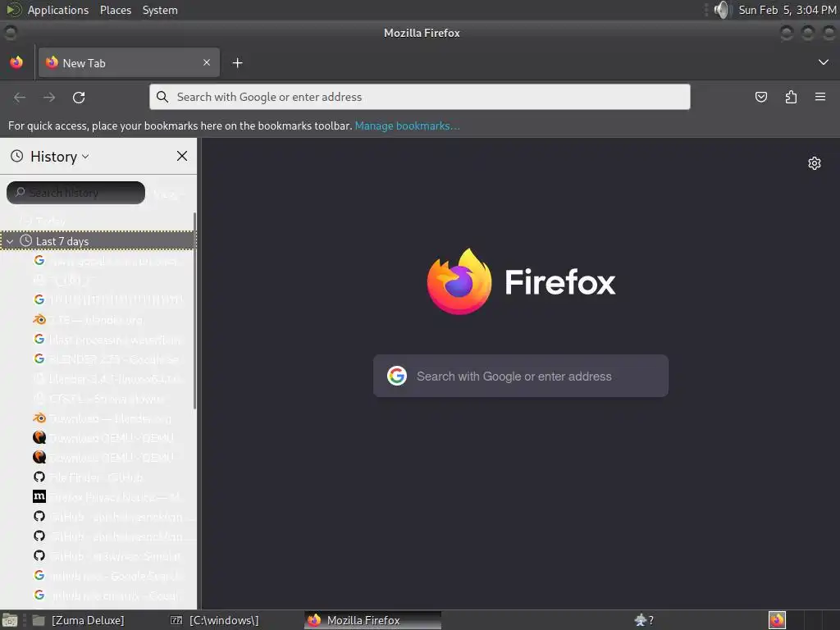Image resolution: width=840 pixels, height=630 pixels.
Task: Open Blender 'LTS — blender.org' history entry
Action: coord(107,320)
